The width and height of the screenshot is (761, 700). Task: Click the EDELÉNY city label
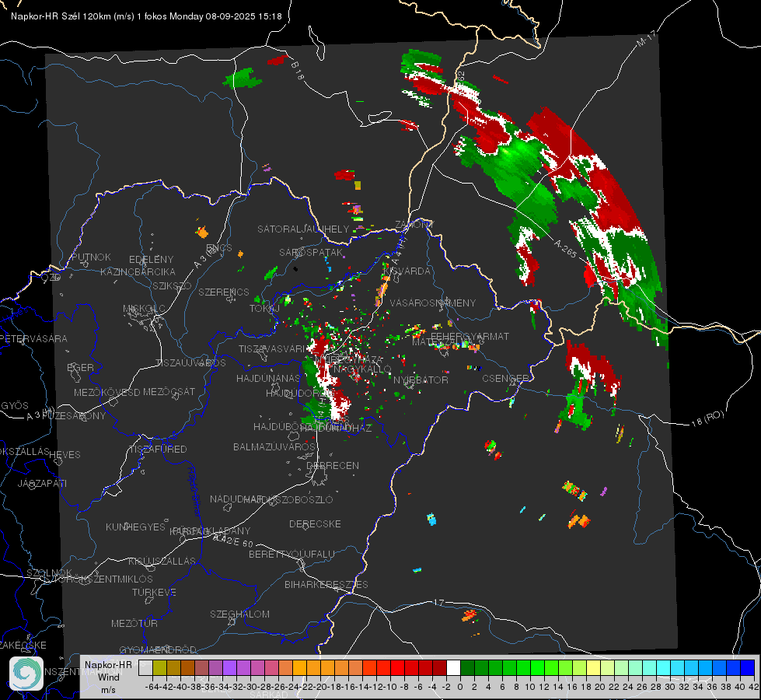151,260
